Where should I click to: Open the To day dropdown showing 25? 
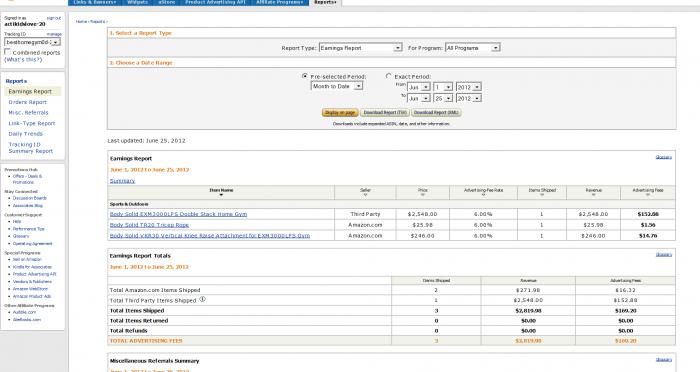click(x=443, y=98)
